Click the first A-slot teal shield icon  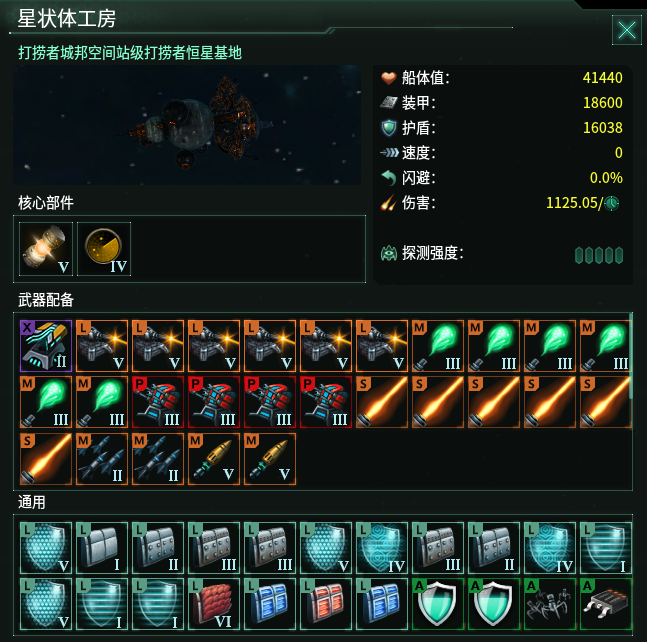[438, 604]
